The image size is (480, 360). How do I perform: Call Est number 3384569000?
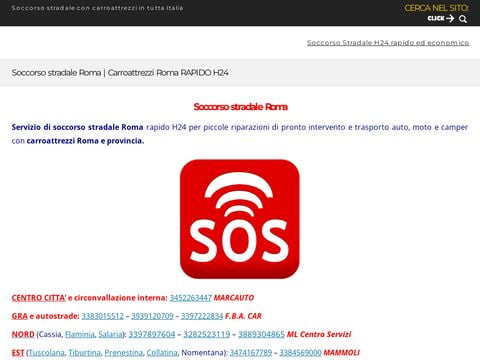click(300, 352)
